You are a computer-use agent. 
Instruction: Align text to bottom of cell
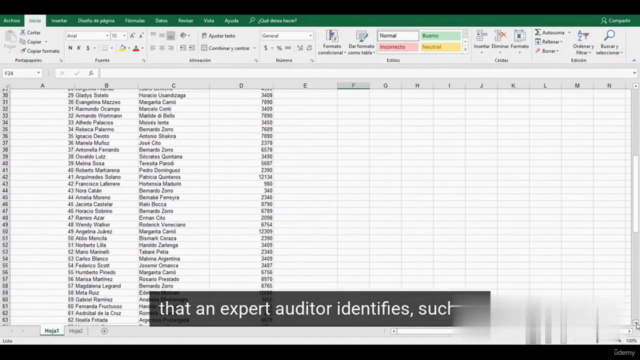(x=171, y=36)
